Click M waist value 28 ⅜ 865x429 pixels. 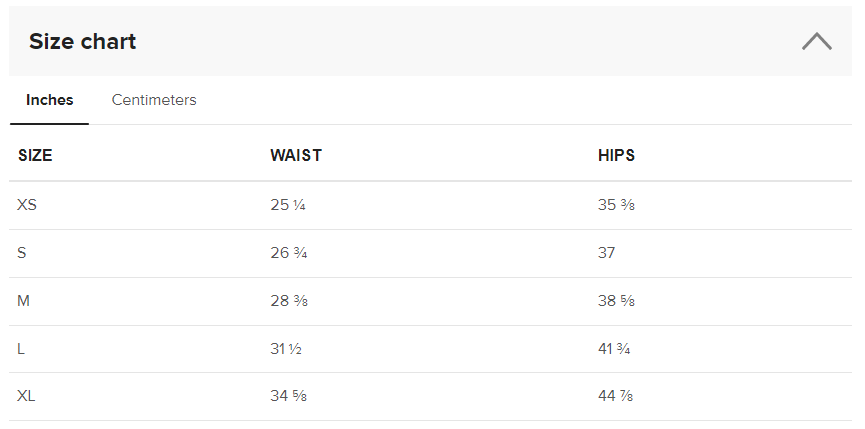click(288, 301)
